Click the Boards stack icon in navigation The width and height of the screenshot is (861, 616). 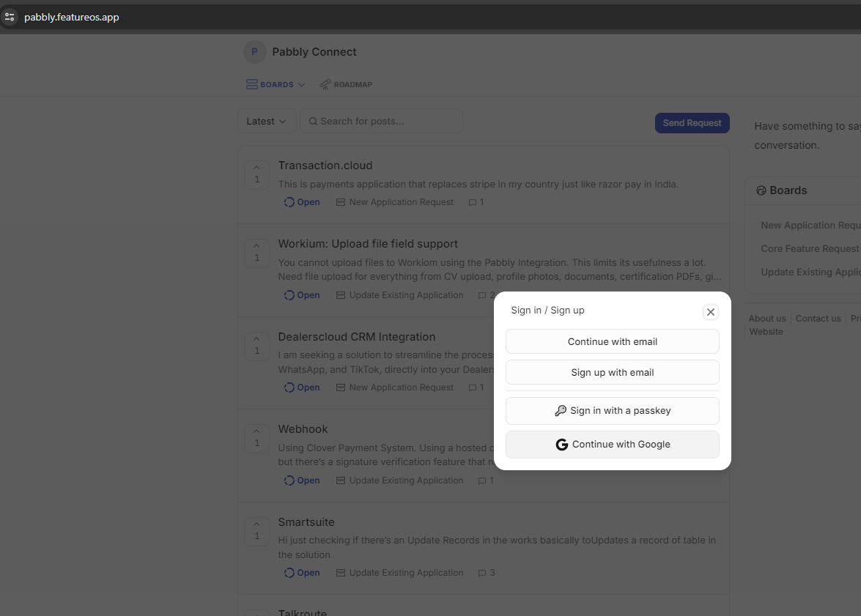click(251, 84)
